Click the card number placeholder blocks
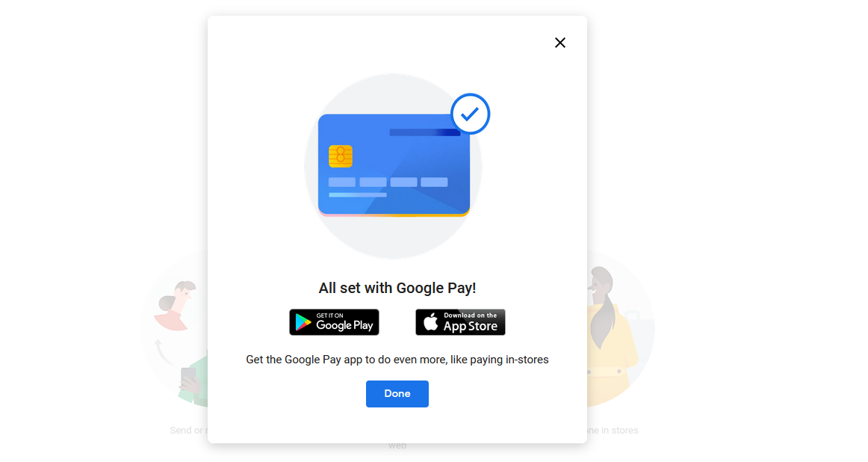 pyautogui.click(x=388, y=182)
